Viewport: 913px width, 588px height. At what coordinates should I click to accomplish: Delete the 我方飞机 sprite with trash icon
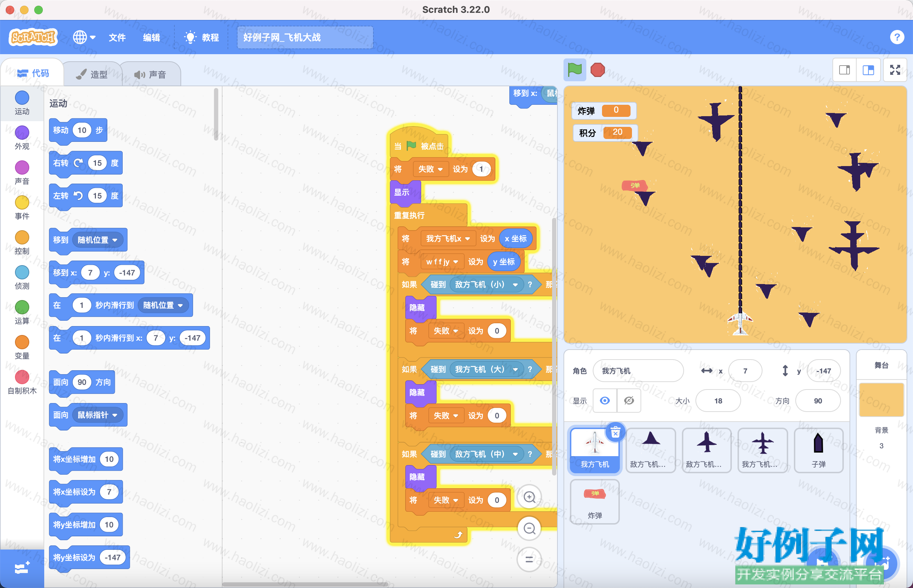coord(615,433)
